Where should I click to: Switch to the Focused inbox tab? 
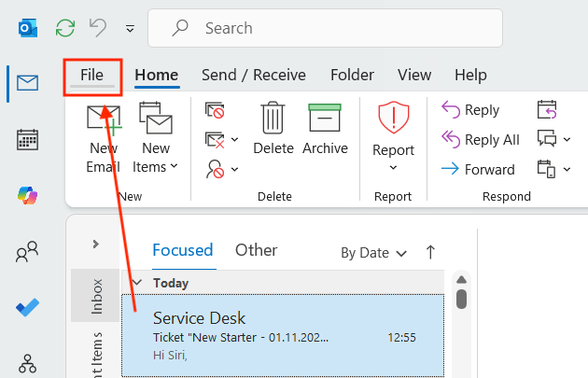(183, 250)
